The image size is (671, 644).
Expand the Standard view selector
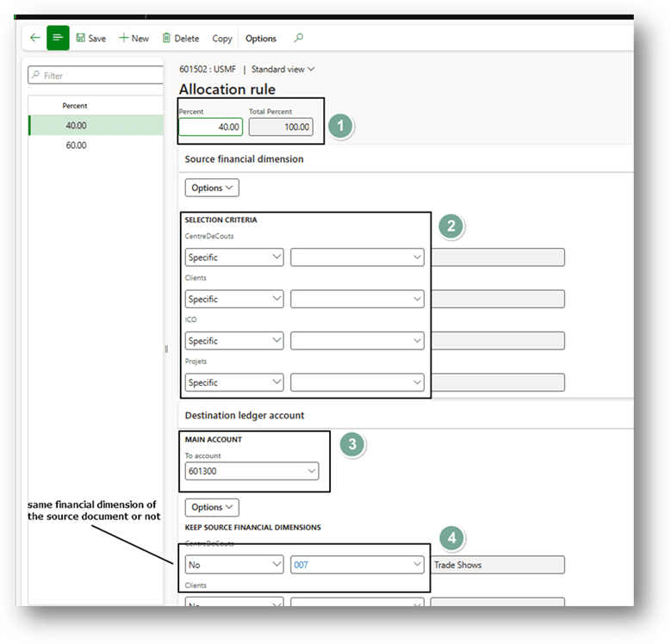coord(283,69)
